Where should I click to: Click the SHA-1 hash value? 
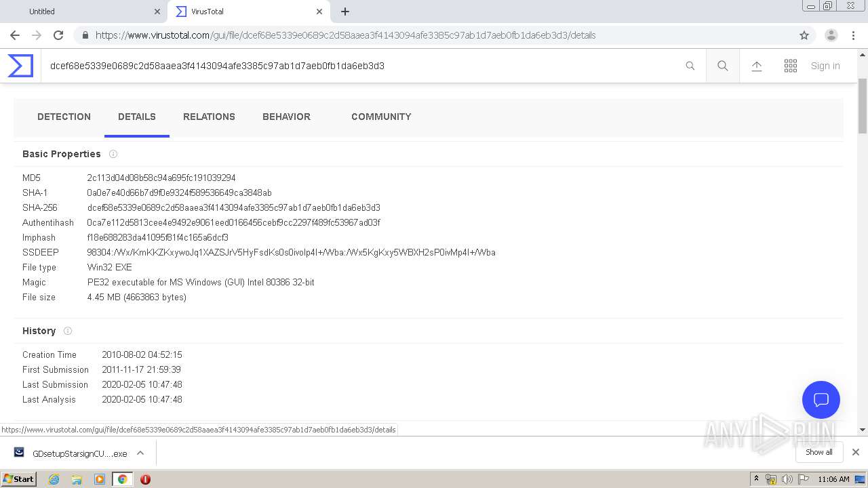(179, 192)
